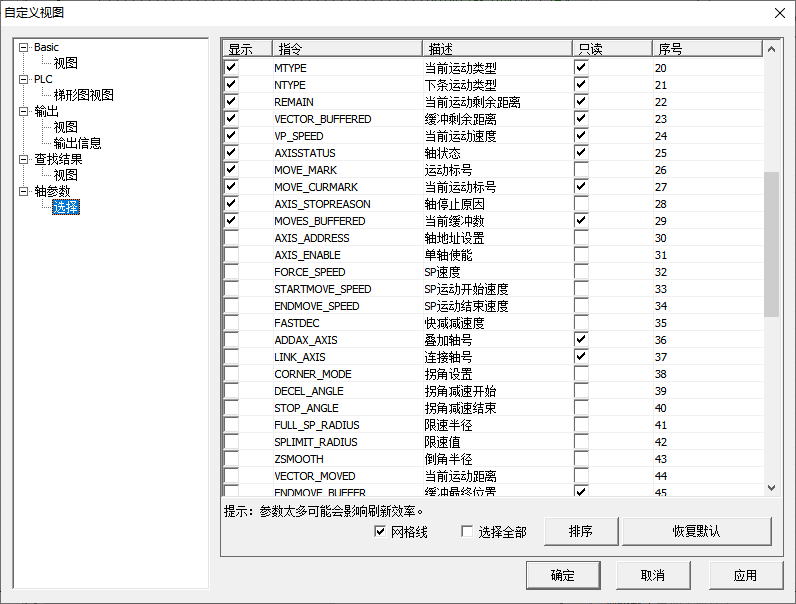
Task: Select 选择 under 轴参数
Action: coord(65,207)
